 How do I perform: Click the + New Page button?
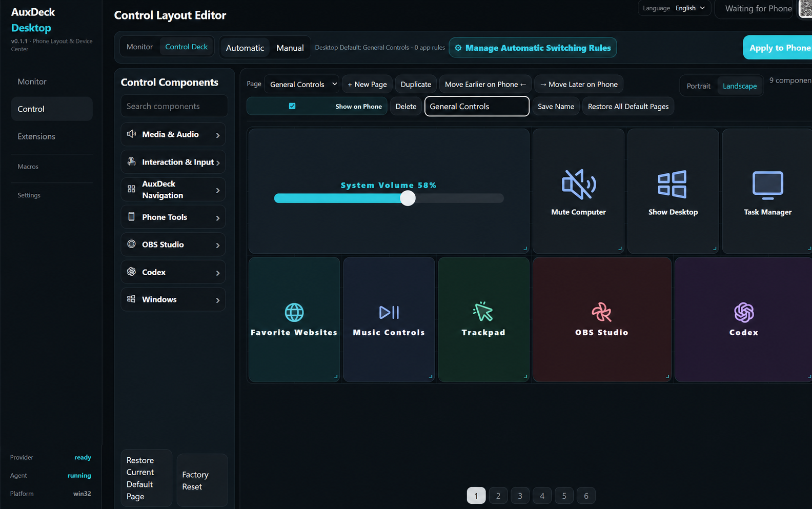tap(367, 84)
